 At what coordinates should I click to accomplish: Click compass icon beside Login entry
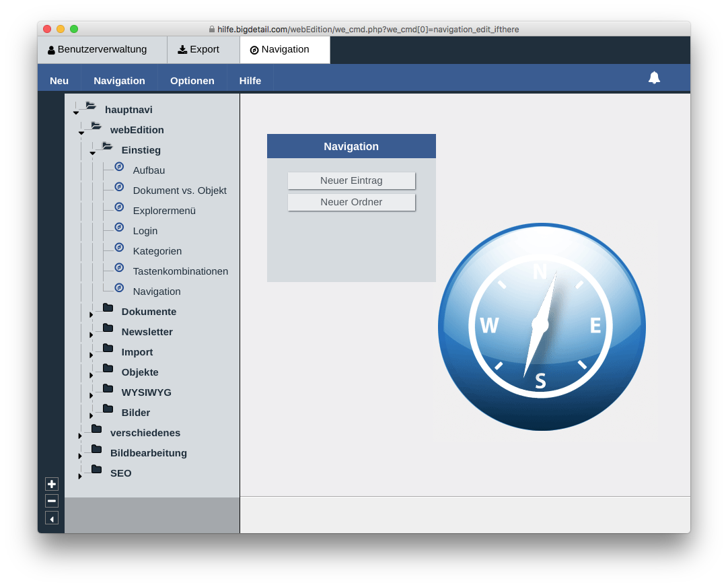(x=119, y=227)
